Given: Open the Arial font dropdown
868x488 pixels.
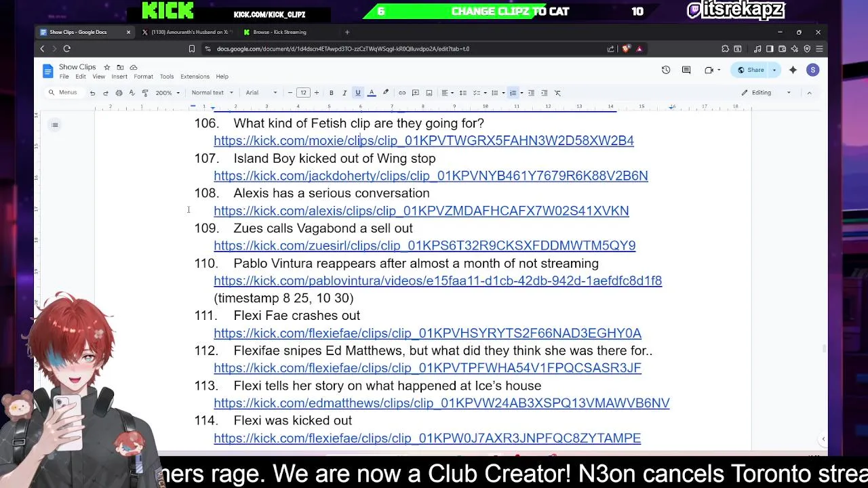Looking at the screenshot, I should [261, 93].
